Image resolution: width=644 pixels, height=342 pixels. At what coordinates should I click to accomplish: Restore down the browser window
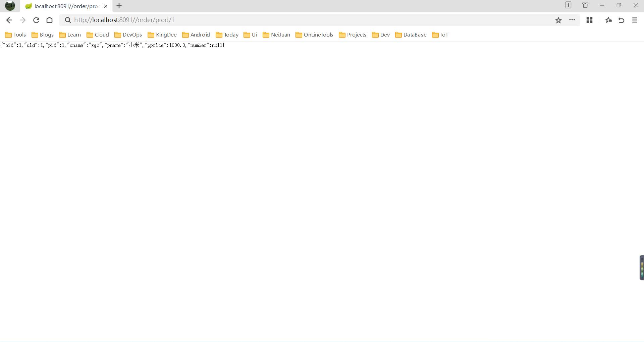coord(619,5)
